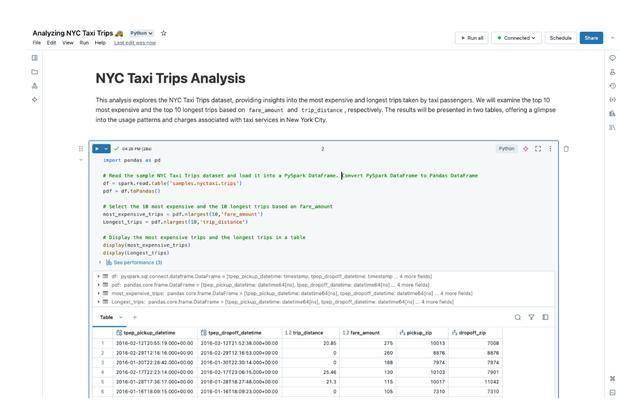This screenshot has height=415, width=640.
Task: Star the notebook as favorite
Action: [163, 33]
